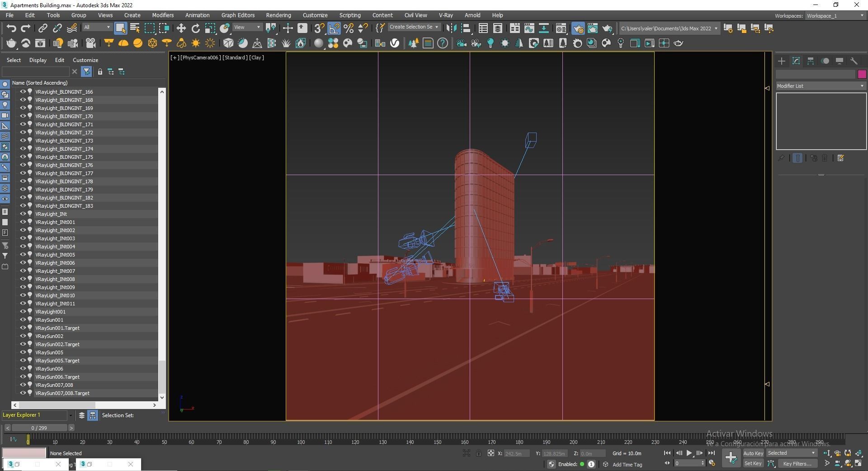Click the Link selection tool

42,28
